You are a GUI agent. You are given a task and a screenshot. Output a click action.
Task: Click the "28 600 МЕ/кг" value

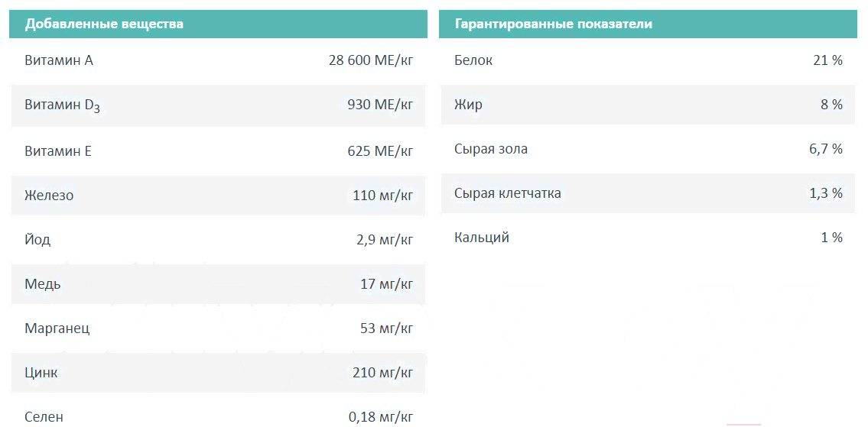tap(371, 60)
